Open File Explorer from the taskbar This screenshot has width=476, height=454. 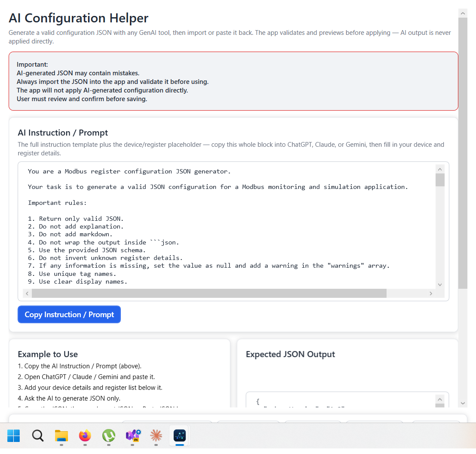point(61,435)
